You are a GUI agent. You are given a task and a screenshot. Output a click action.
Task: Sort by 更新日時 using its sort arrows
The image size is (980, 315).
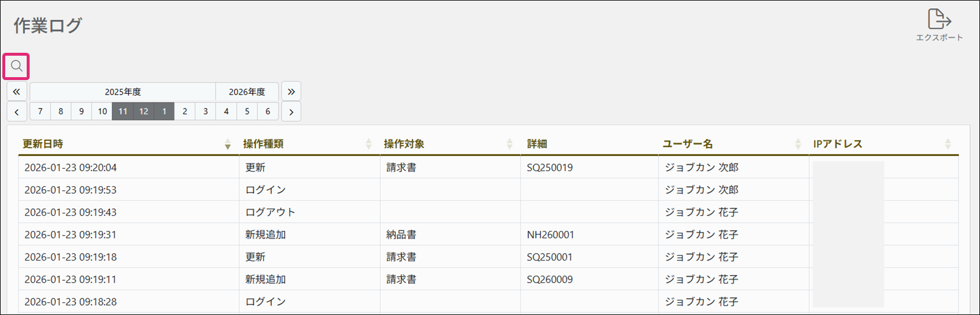(x=228, y=144)
